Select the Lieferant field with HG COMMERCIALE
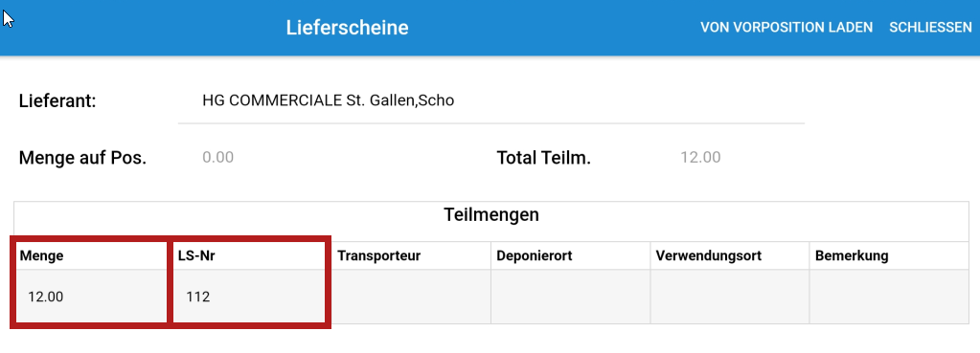The width and height of the screenshot is (980, 353). [x=490, y=101]
